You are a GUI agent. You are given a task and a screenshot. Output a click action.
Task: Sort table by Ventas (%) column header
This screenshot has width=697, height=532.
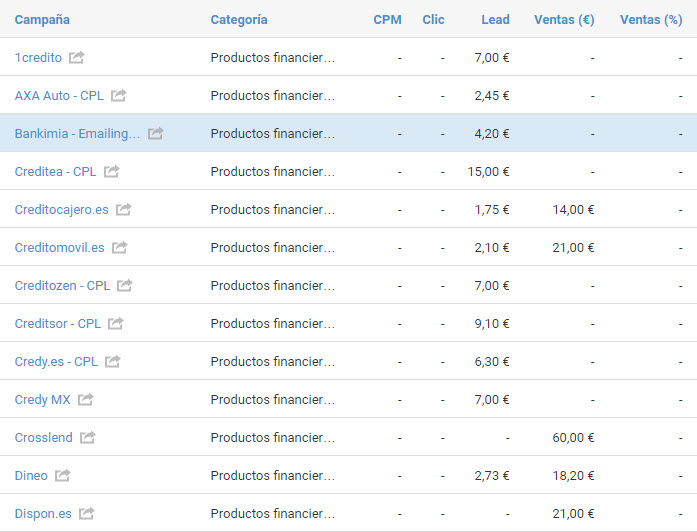[x=651, y=20]
